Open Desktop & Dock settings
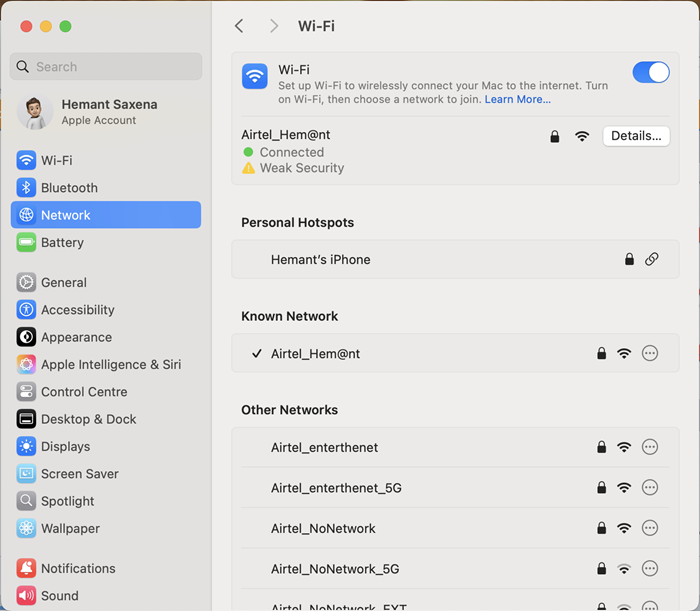Viewport: 700px width, 611px height. pos(106,419)
